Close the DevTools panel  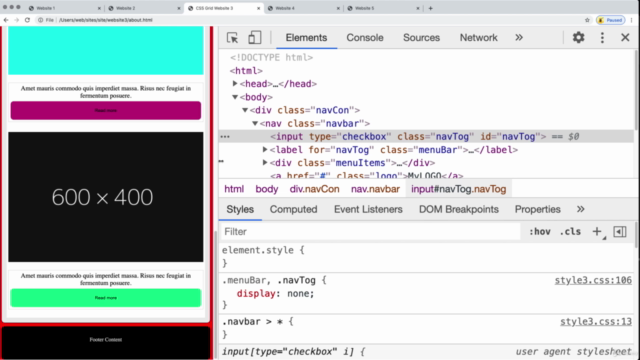coord(625,38)
